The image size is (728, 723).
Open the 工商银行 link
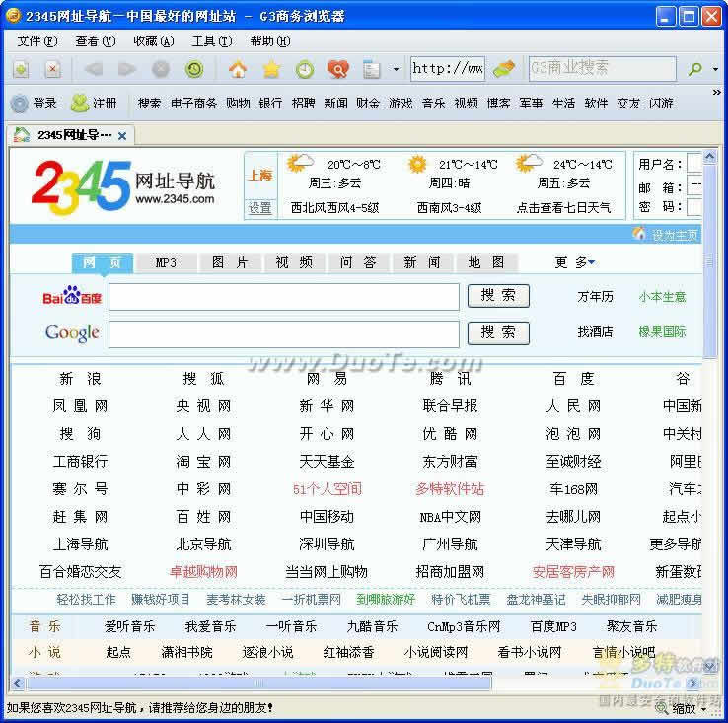click(80, 462)
